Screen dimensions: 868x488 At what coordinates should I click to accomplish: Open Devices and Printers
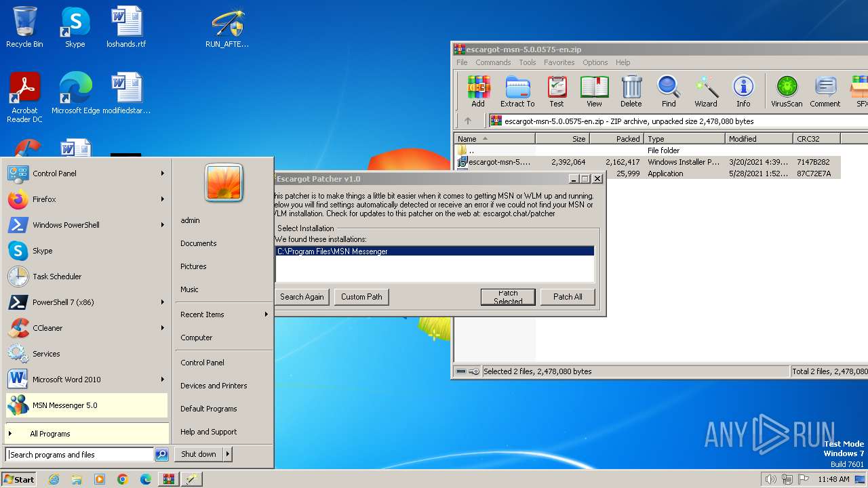(x=214, y=386)
